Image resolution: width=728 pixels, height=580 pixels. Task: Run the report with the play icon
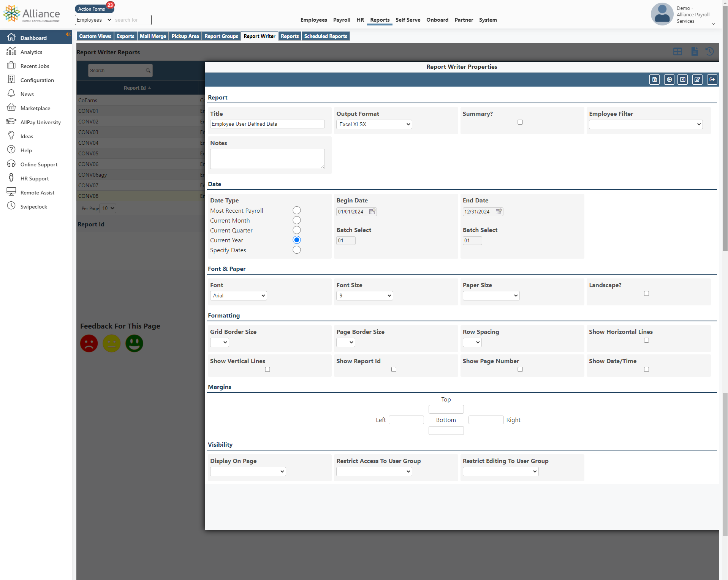669,79
